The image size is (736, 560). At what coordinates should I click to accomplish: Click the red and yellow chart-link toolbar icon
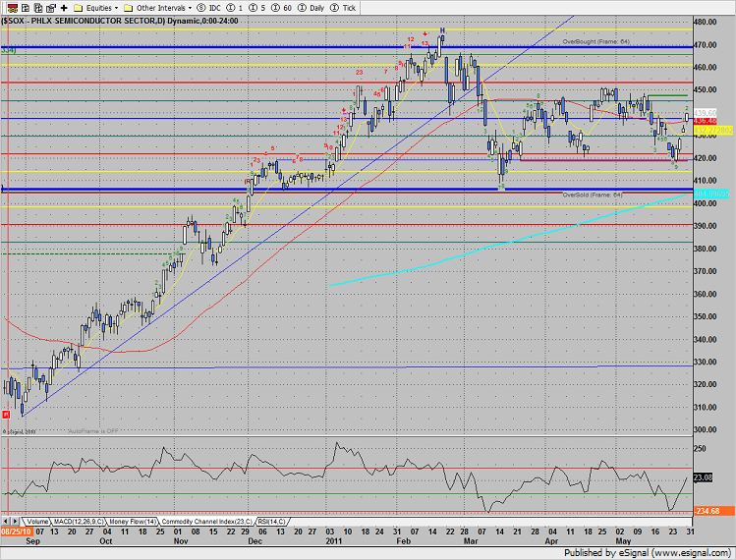[x=13, y=8]
